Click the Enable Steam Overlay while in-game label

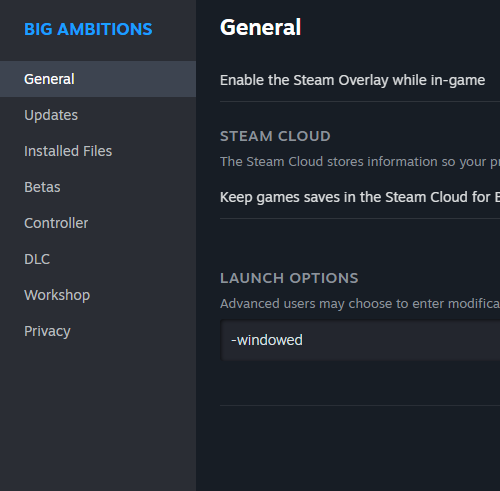(x=352, y=80)
